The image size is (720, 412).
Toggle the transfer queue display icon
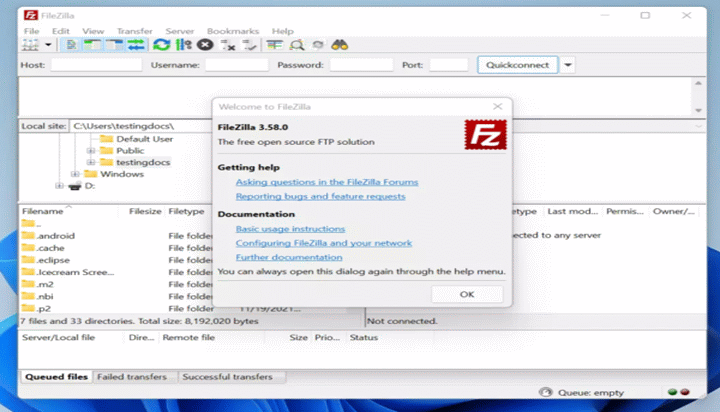pyautogui.click(x=136, y=45)
